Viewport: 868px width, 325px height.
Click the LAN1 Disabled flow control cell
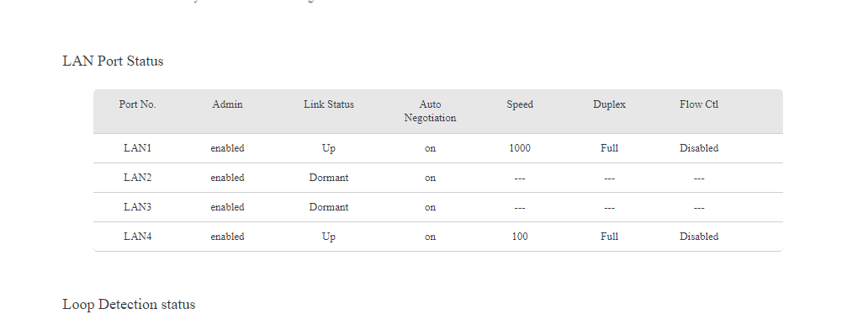coord(699,148)
